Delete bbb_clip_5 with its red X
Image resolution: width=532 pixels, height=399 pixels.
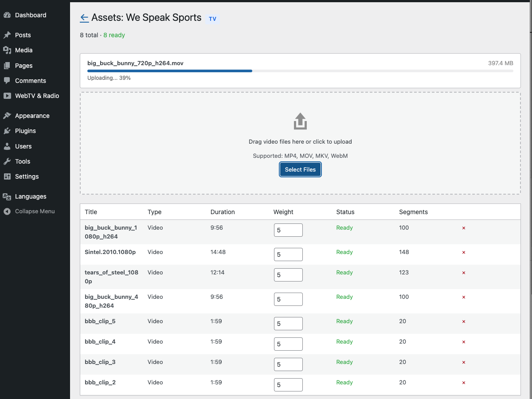(x=464, y=321)
